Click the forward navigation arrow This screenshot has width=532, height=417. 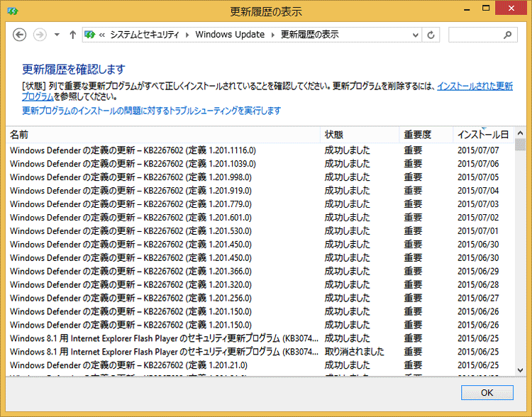tap(40, 35)
